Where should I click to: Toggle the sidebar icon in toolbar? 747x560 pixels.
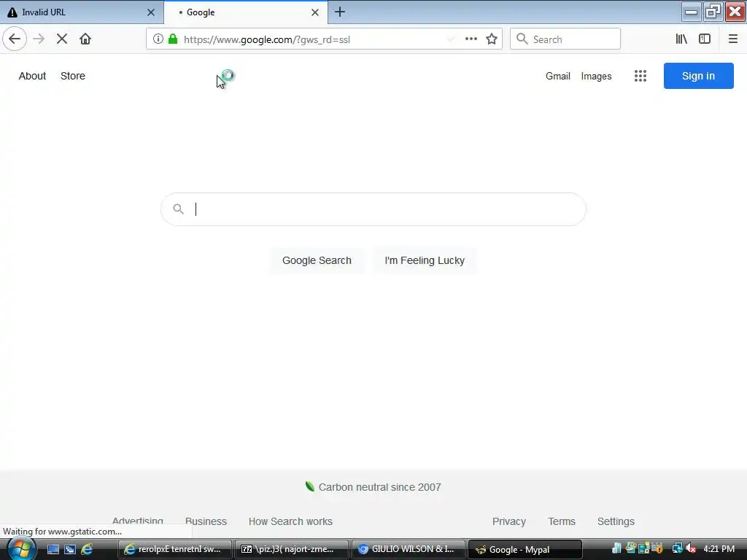tap(705, 39)
